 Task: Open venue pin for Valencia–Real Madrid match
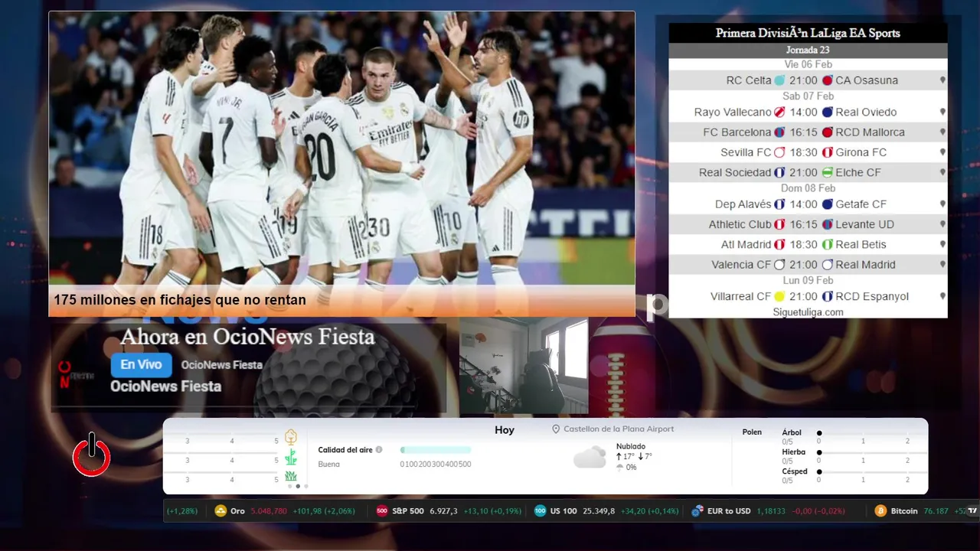click(942, 265)
